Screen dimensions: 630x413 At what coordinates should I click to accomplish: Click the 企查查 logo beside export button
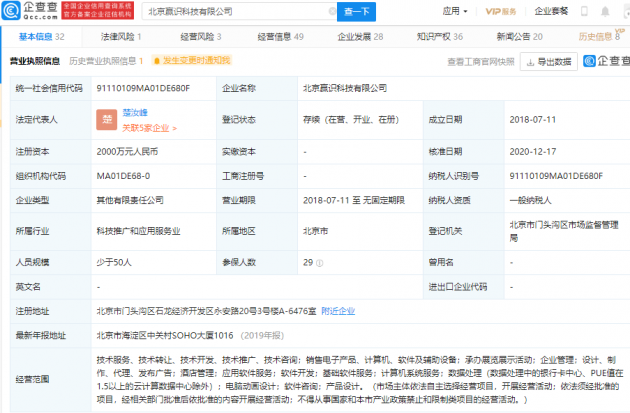606,61
